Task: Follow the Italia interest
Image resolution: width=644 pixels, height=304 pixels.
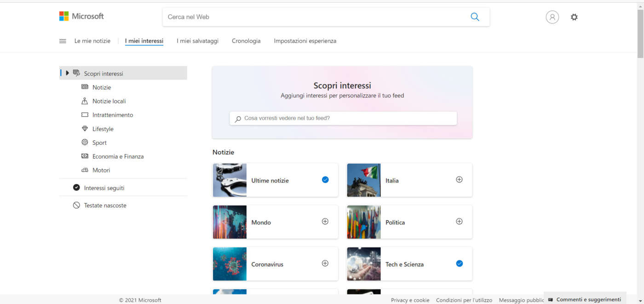Action: (x=459, y=180)
